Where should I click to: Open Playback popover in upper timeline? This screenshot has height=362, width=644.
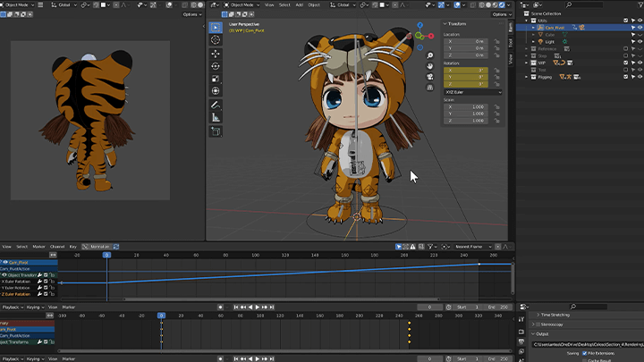13,307
